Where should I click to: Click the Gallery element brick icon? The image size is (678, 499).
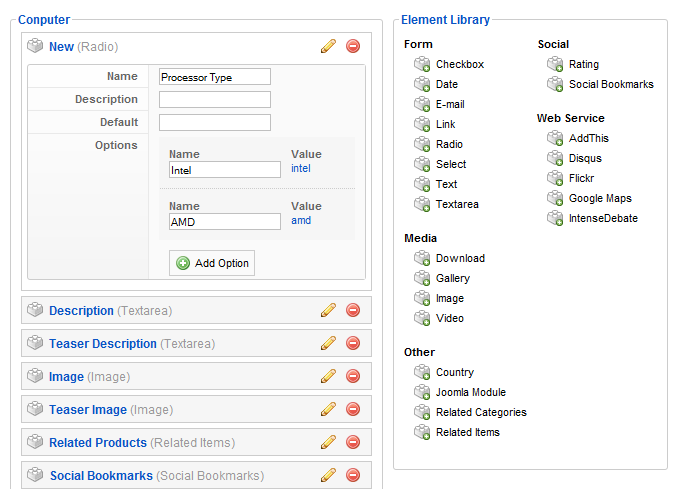point(422,278)
